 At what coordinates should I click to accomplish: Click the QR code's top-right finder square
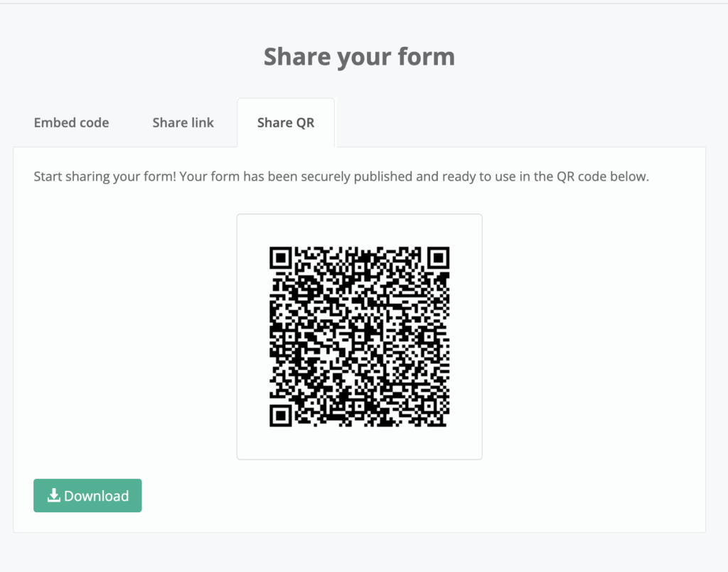(439, 257)
